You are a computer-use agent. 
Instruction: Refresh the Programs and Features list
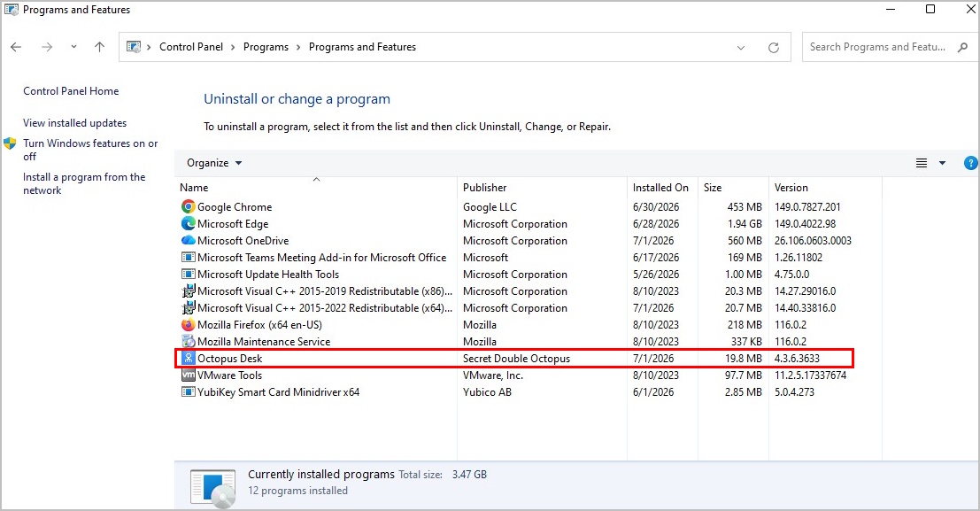coord(774,48)
